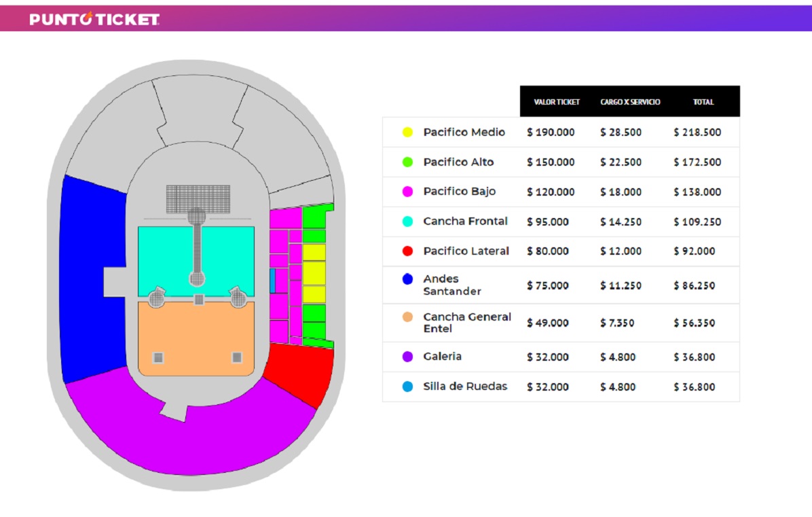Click the Cargo x Servicio column header

[x=630, y=102]
